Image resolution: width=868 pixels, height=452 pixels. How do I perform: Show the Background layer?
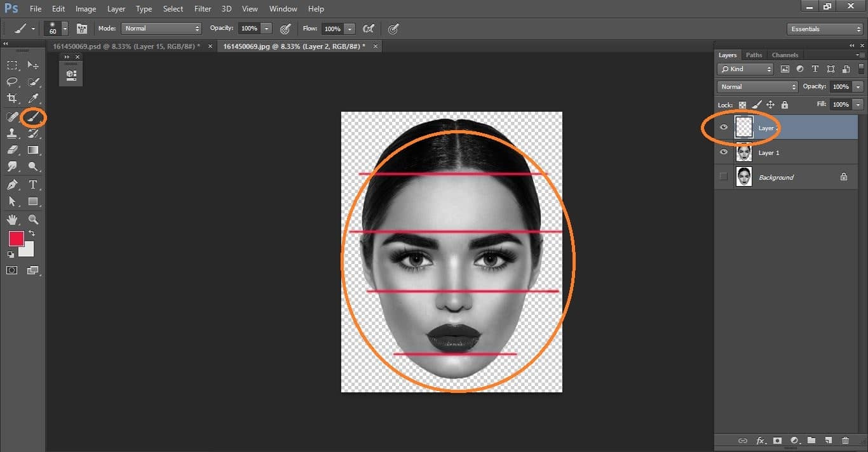coord(723,176)
